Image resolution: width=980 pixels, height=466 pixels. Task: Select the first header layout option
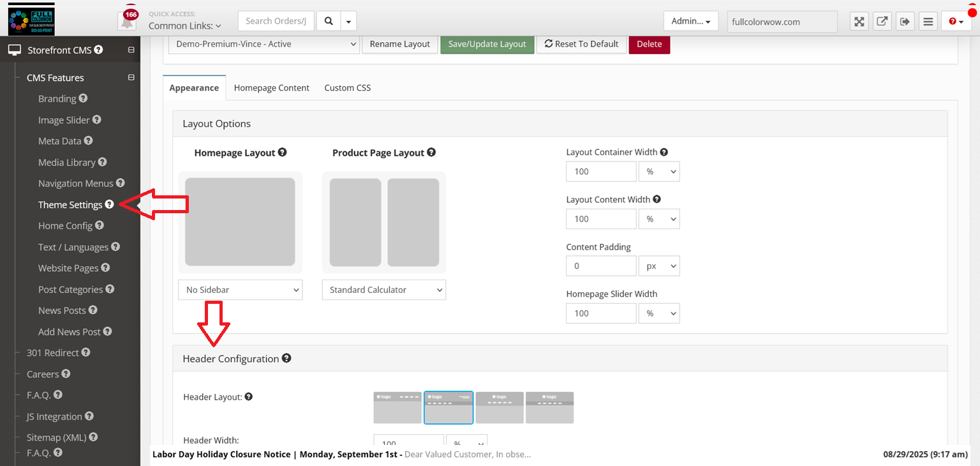point(397,407)
